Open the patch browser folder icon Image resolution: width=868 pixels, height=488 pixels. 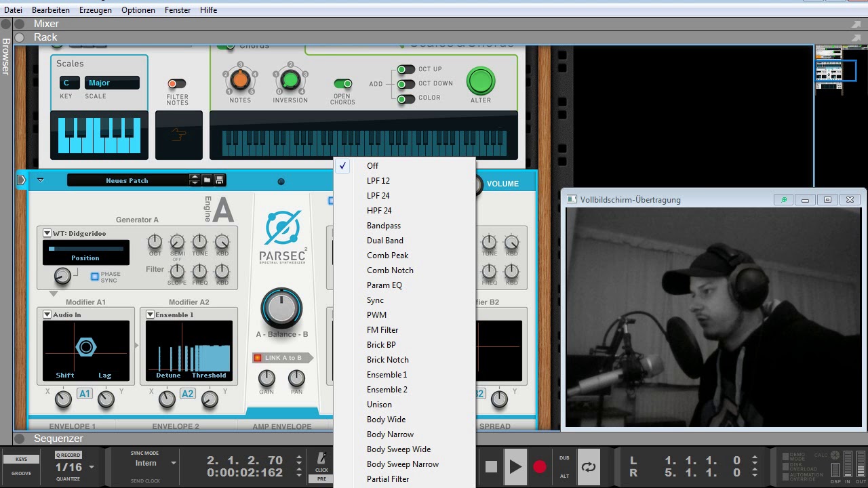pyautogui.click(x=207, y=180)
